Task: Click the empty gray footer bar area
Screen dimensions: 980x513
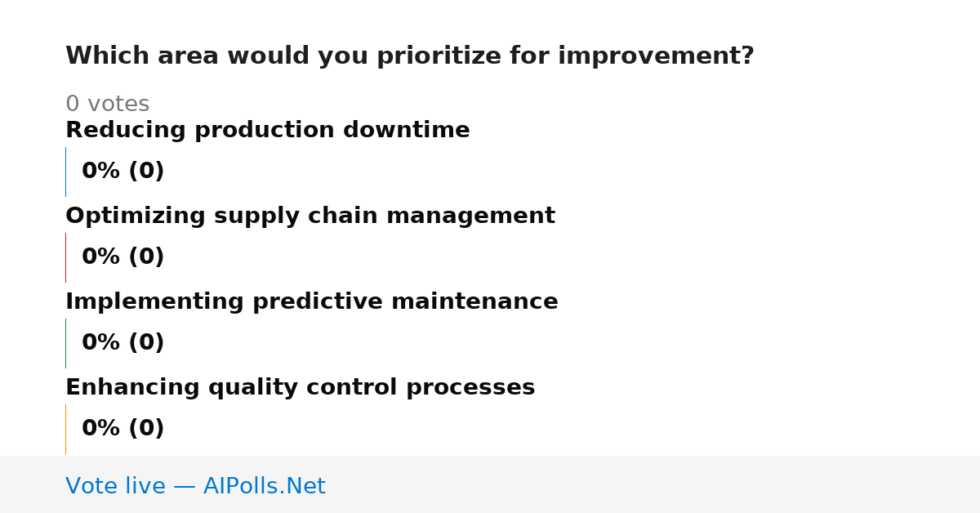Action: [653, 484]
